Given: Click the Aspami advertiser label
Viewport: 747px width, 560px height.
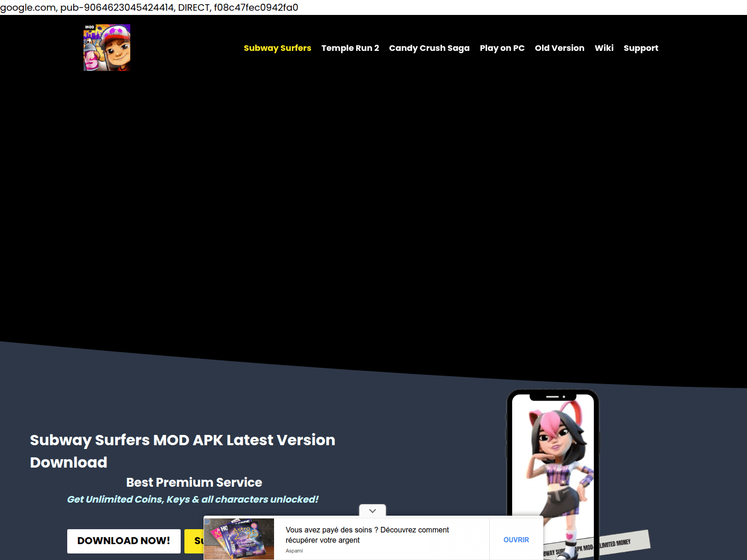Looking at the screenshot, I should [x=294, y=551].
